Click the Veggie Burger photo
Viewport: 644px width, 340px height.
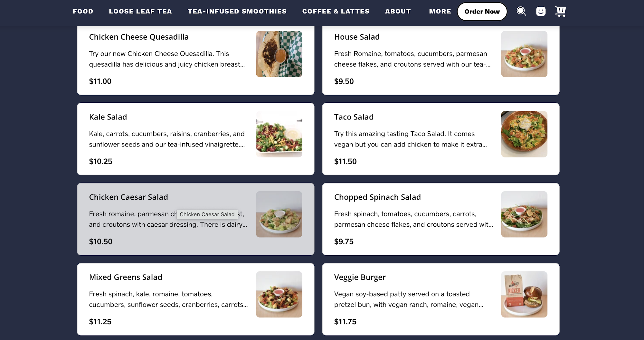coord(524,294)
